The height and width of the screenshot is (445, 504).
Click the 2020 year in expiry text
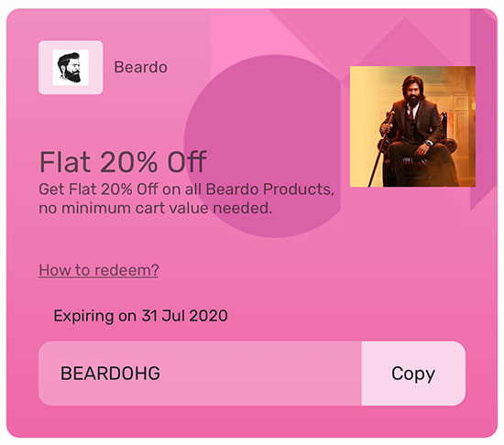tap(209, 316)
